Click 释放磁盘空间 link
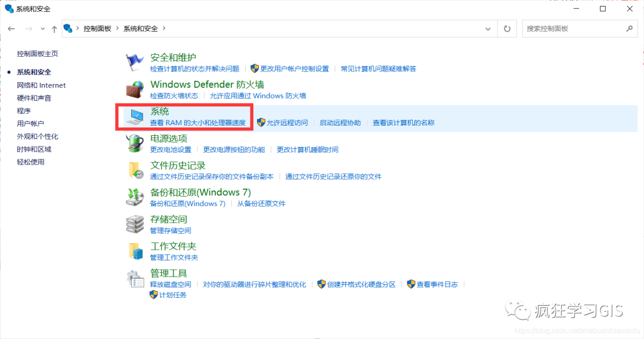The image size is (644, 339). point(171,284)
